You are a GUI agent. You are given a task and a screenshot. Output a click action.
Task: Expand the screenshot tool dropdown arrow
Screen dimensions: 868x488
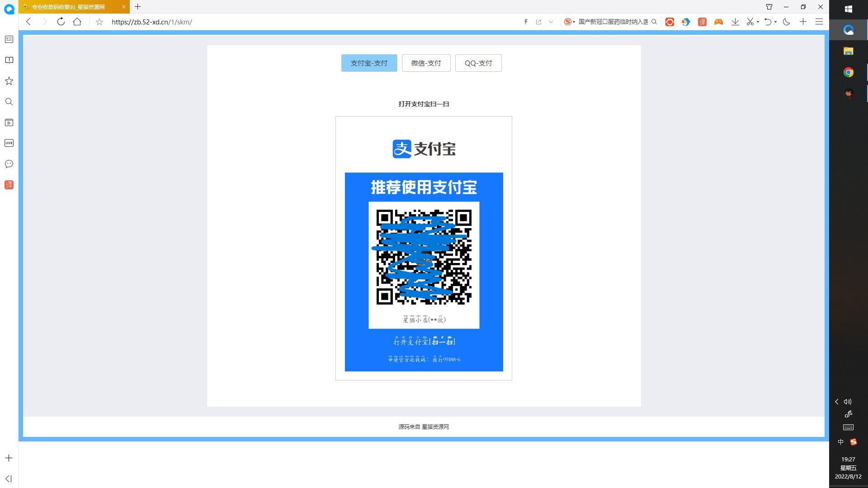[x=758, y=22]
